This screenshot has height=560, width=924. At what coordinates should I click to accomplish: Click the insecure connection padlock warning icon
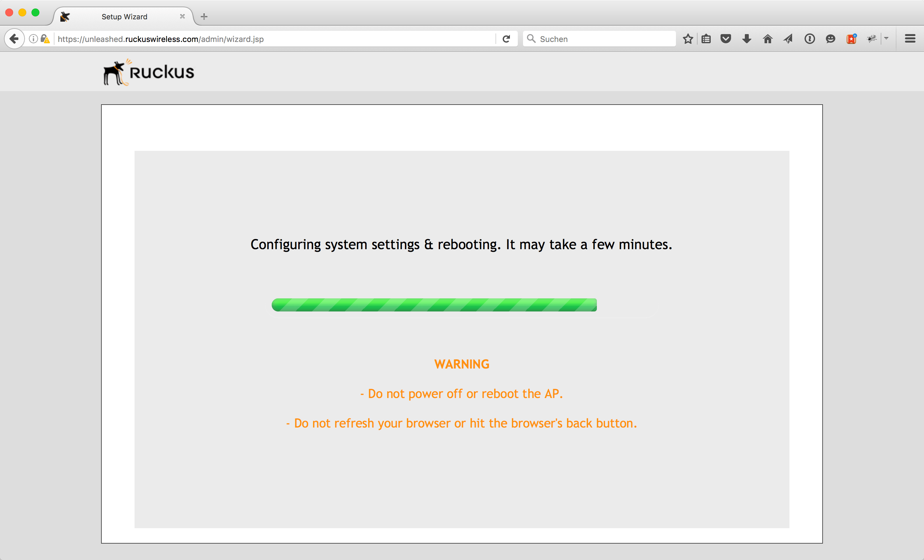pos(45,39)
